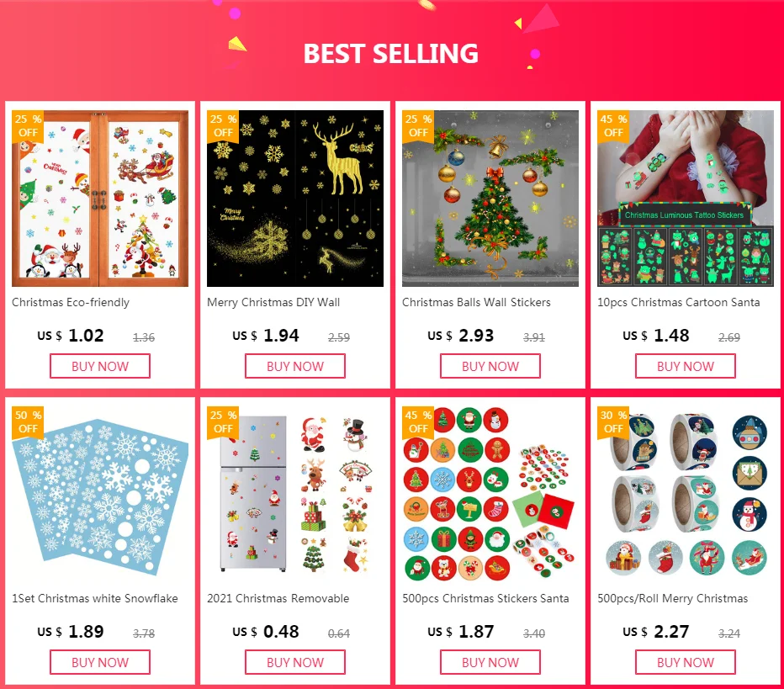Click the 30% OFF badge on sticker rolls
Screen dimensions: 784x689
613,422
